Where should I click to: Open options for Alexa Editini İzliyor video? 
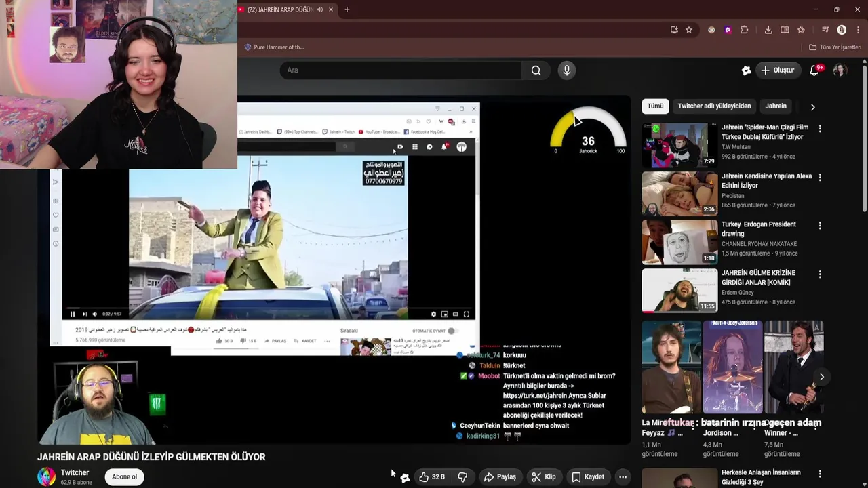tap(820, 178)
